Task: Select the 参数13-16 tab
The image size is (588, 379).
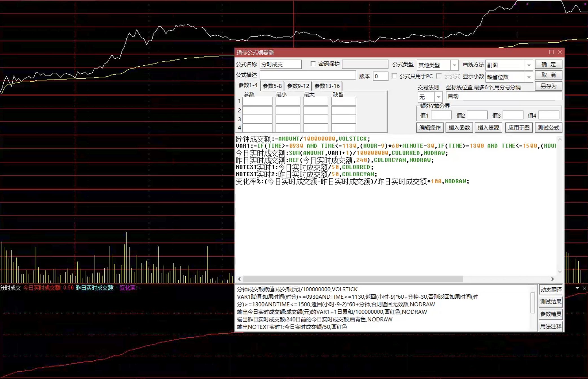Action: click(327, 86)
